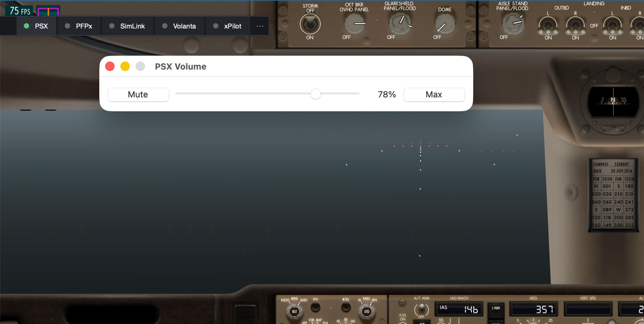Switch to the PSX tab
The height and width of the screenshot is (324, 644).
pos(36,26)
